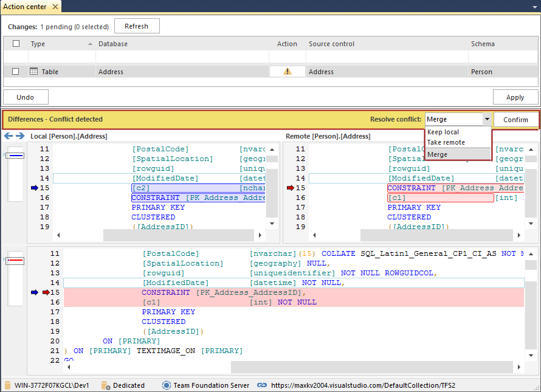Viewport: 541px width, 392px height.
Task: Choose Keep local from the dropdown list
Action: 443,132
